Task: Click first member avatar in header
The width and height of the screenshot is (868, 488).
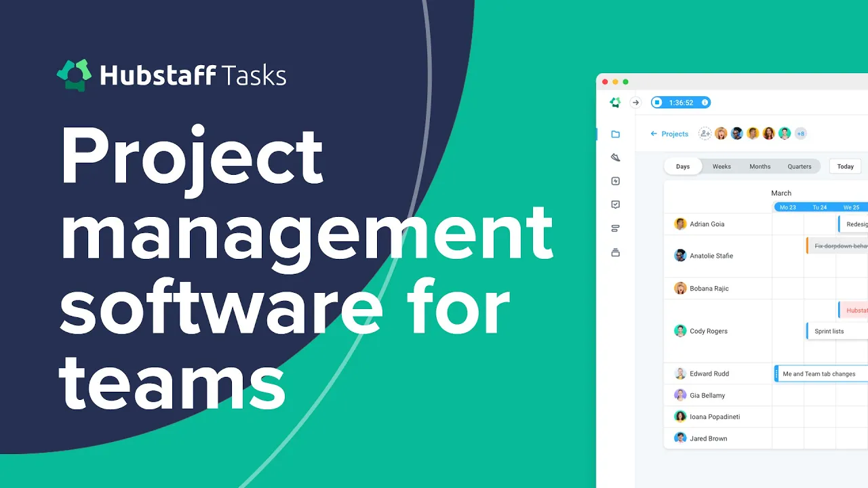Action: click(721, 134)
